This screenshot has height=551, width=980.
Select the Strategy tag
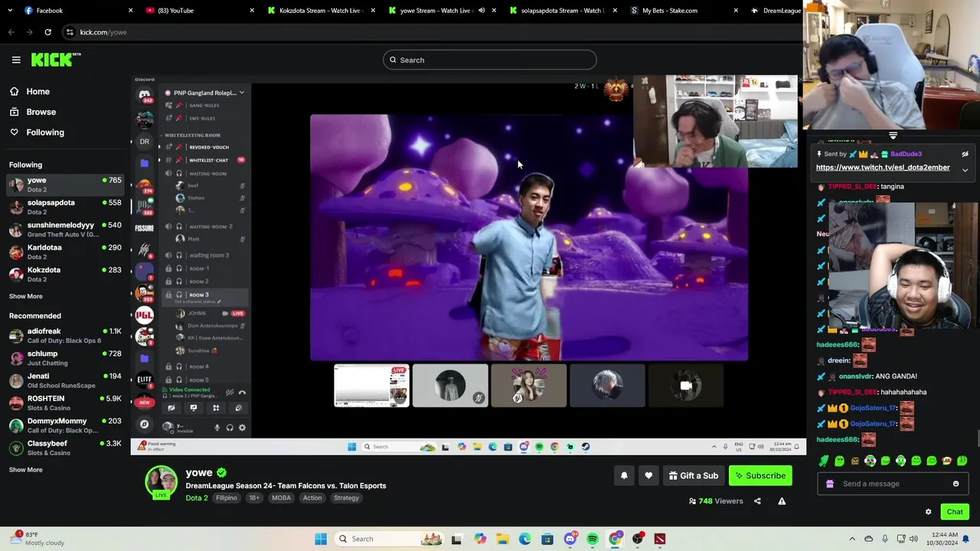[x=346, y=498]
